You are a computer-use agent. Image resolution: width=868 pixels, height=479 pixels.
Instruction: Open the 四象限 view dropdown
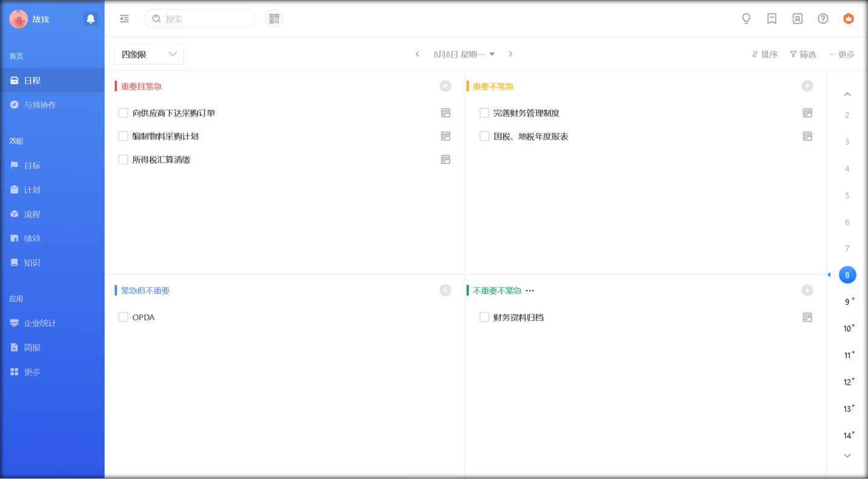(x=149, y=54)
